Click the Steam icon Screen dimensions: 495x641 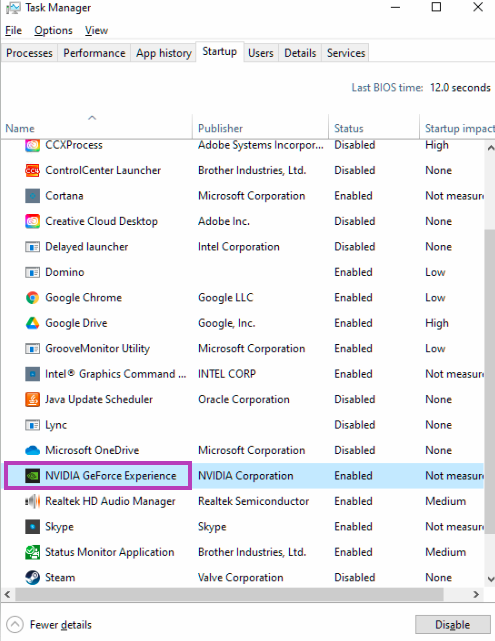point(32,578)
